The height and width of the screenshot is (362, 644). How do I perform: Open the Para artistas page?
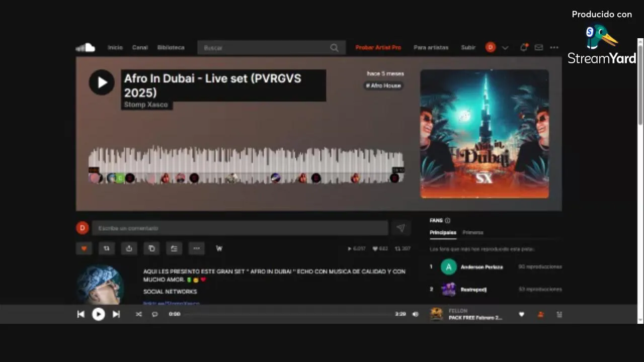click(x=431, y=48)
